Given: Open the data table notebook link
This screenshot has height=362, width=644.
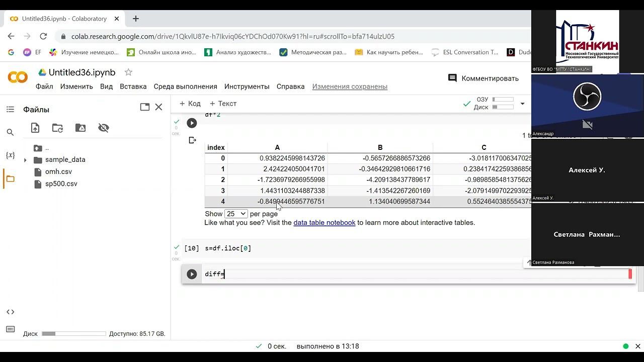Looking at the screenshot, I should [325, 222].
